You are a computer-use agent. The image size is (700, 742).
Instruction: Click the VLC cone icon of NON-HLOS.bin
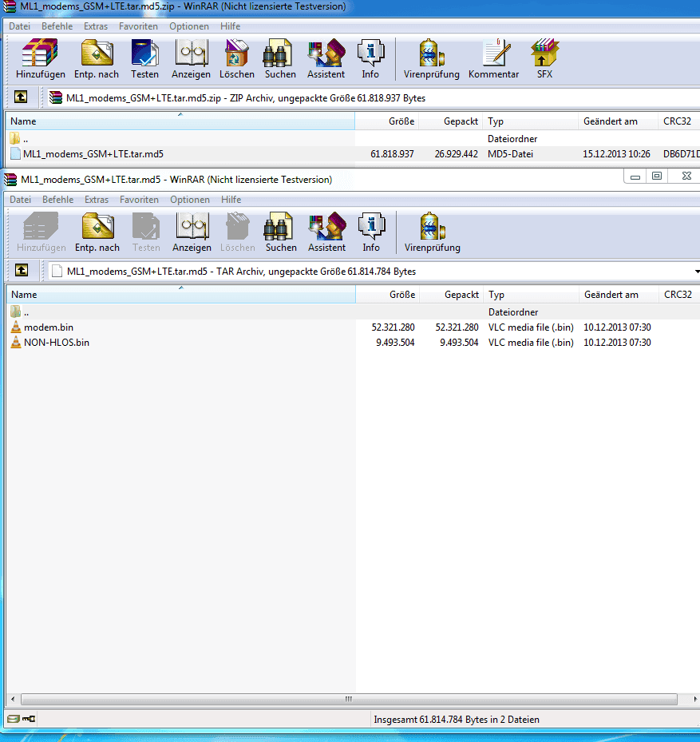point(16,342)
